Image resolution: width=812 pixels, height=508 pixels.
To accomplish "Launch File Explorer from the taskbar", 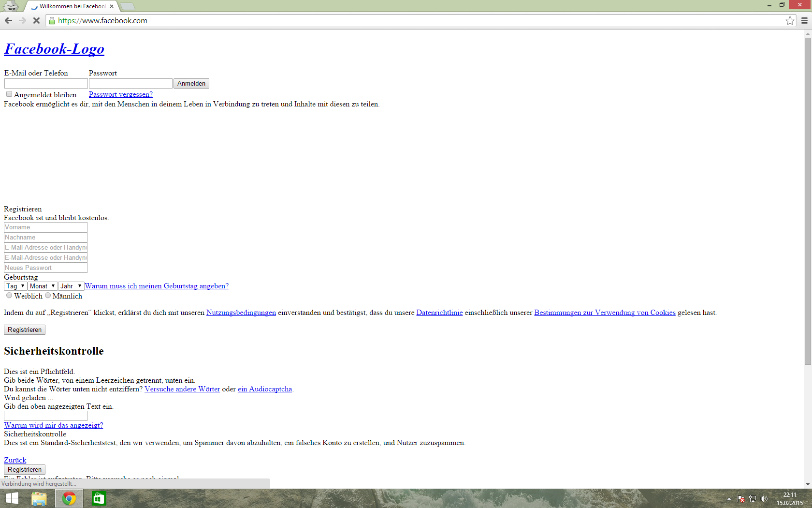I will tap(39, 498).
